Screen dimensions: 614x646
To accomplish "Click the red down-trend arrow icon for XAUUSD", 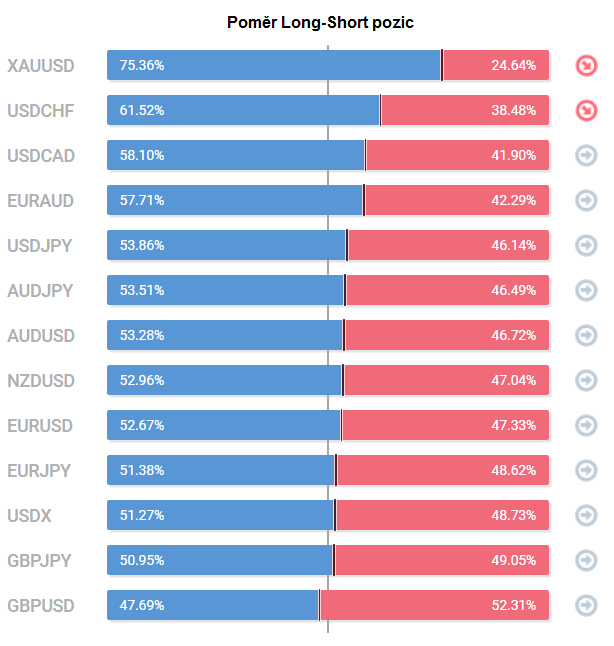I will pos(586,66).
